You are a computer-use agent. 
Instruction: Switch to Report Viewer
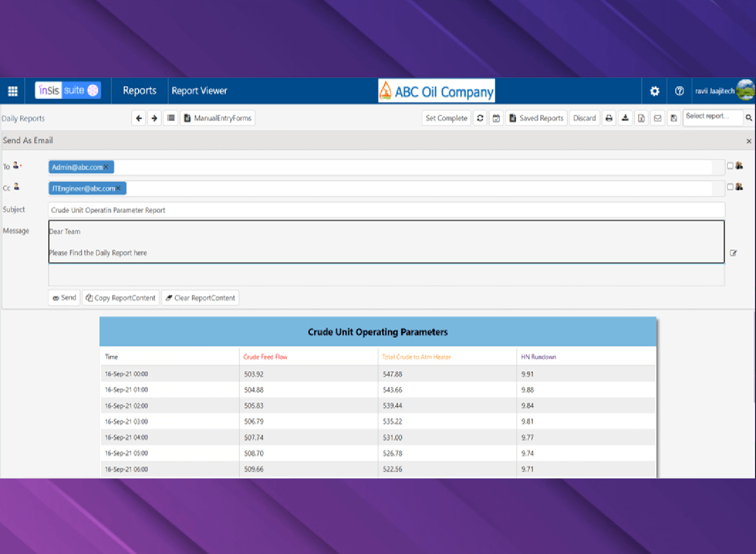coord(199,91)
